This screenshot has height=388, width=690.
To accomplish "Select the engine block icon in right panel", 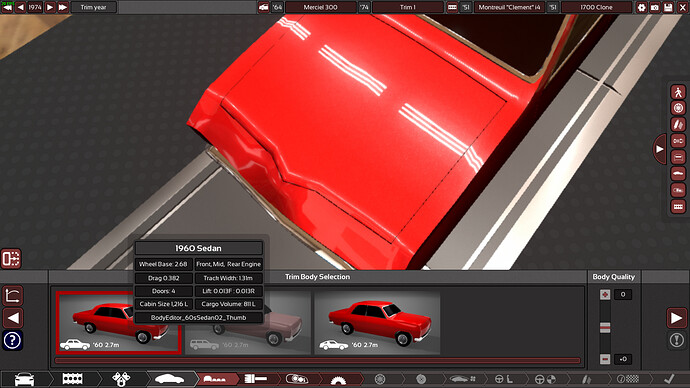I will [x=678, y=206].
